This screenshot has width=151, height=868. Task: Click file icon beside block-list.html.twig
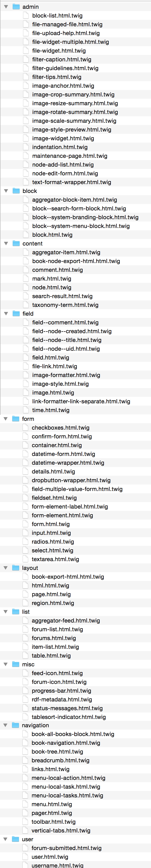pyautogui.click(x=26, y=15)
